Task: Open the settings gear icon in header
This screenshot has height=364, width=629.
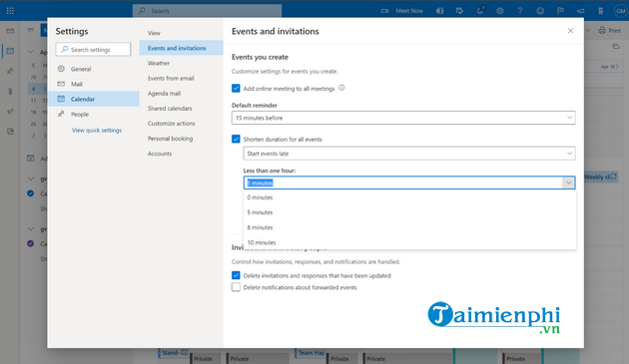Action: 500,11
